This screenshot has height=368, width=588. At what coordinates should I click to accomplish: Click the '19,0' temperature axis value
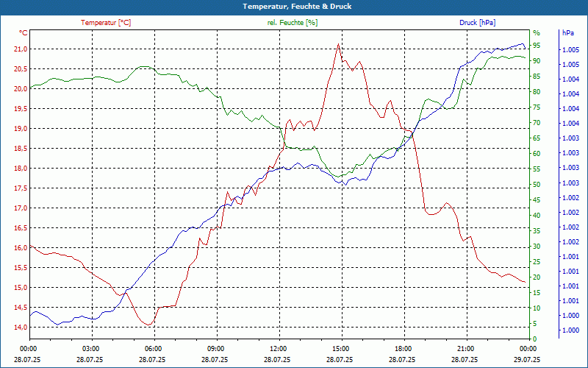21,129
